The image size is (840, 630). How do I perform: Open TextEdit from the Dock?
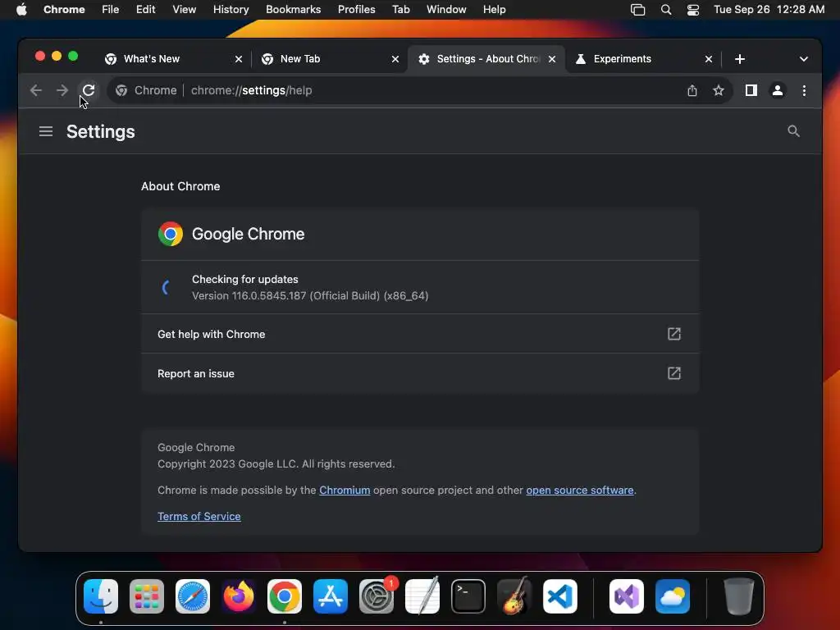pos(422,596)
